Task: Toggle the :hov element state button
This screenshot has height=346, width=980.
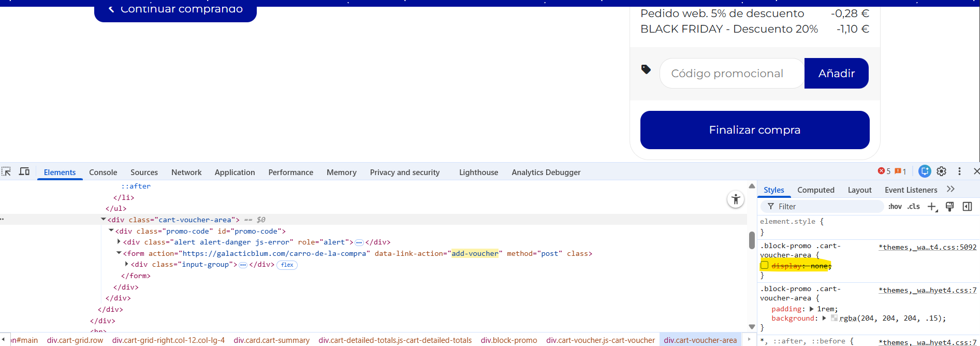Action: click(895, 207)
